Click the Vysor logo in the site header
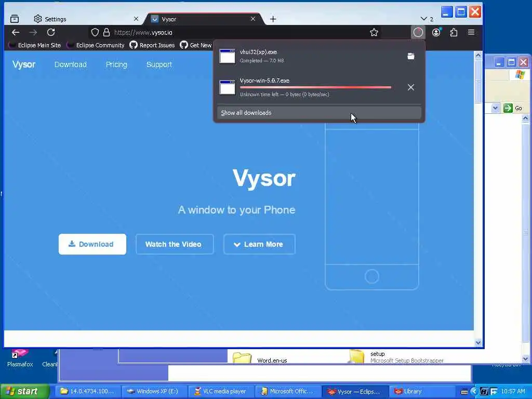The width and height of the screenshot is (532, 399). tap(24, 64)
